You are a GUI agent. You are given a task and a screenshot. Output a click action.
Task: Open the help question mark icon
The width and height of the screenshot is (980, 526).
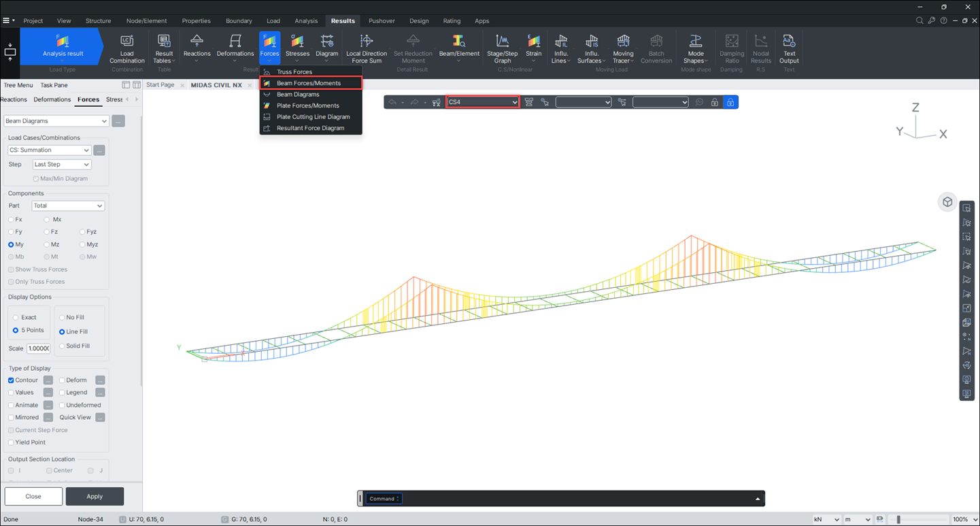tap(944, 21)
